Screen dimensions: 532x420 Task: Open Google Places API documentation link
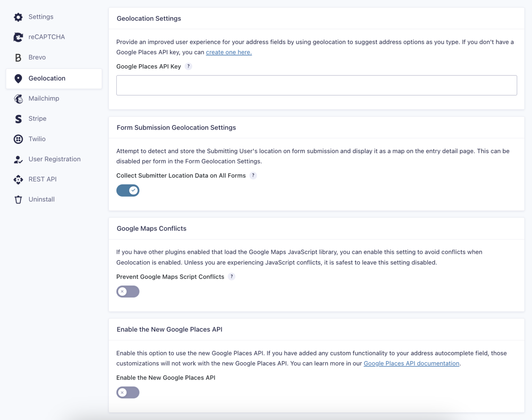pos(411,364)
